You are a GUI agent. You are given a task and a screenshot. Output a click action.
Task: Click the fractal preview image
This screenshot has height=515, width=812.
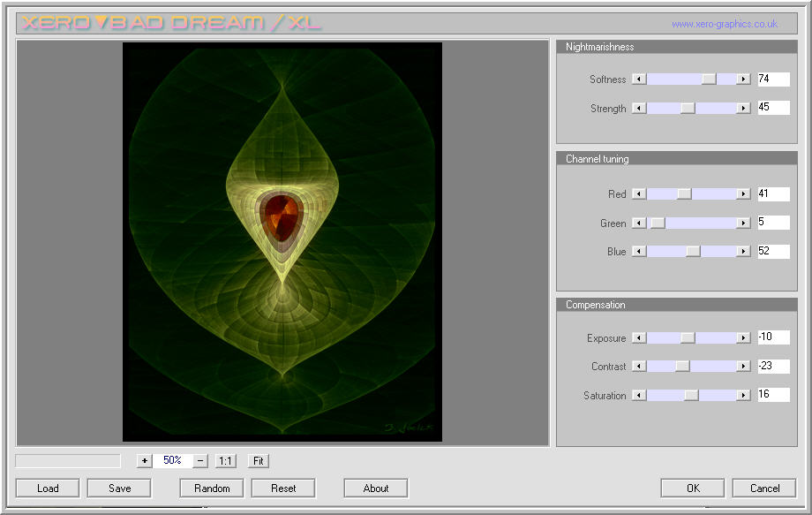[x=282, y=242]
